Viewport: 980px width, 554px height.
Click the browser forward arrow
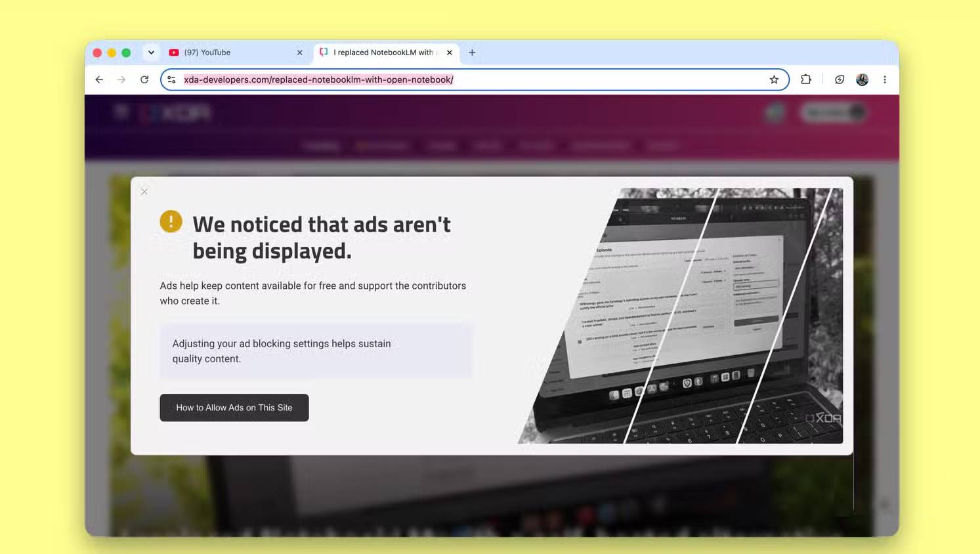point(121,79)
